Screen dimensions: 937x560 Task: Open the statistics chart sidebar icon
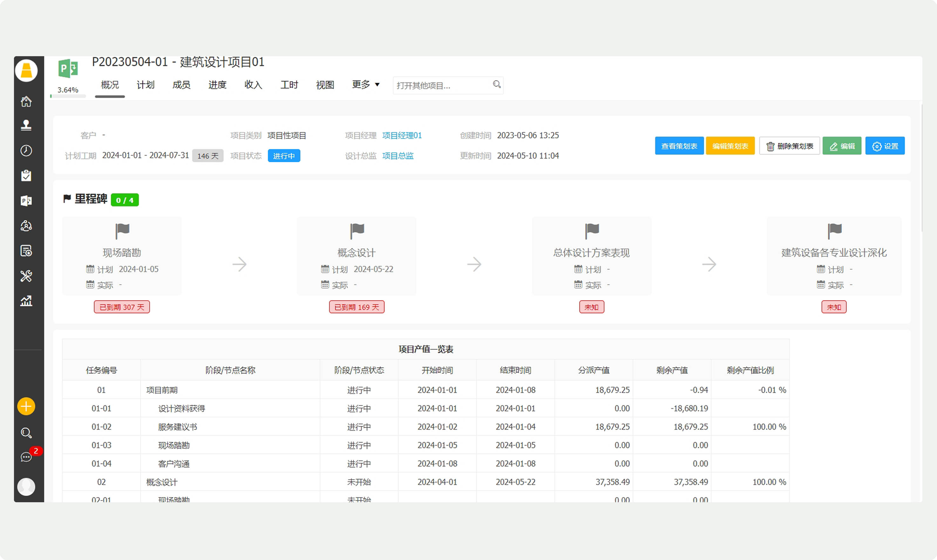pos(26,301)
